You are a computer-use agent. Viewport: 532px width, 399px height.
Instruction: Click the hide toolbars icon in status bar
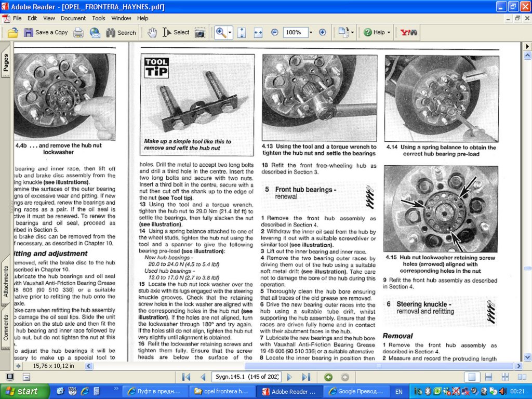(26, 377)
